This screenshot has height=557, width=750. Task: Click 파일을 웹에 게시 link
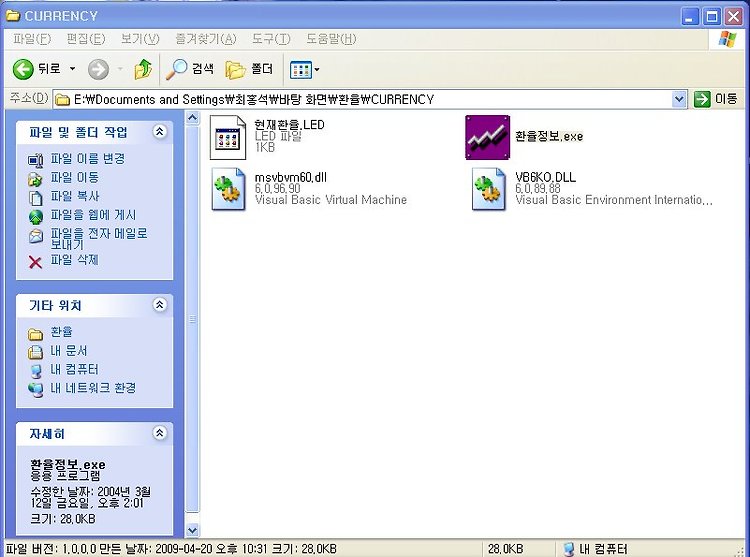coord(93,215)
